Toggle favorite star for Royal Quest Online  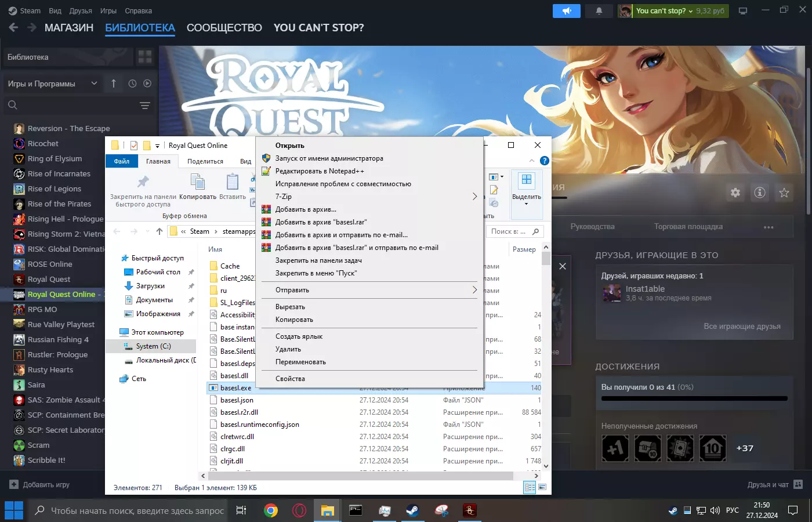coord(784,193)
